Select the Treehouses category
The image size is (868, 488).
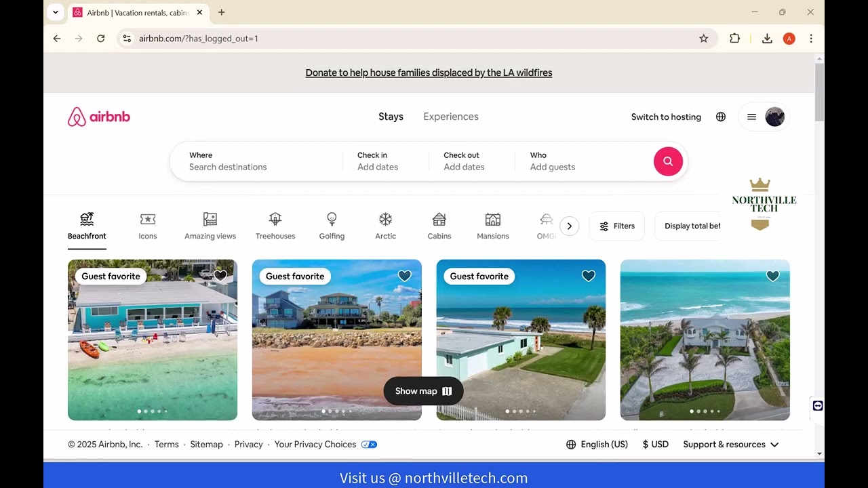tap(275, 226)
